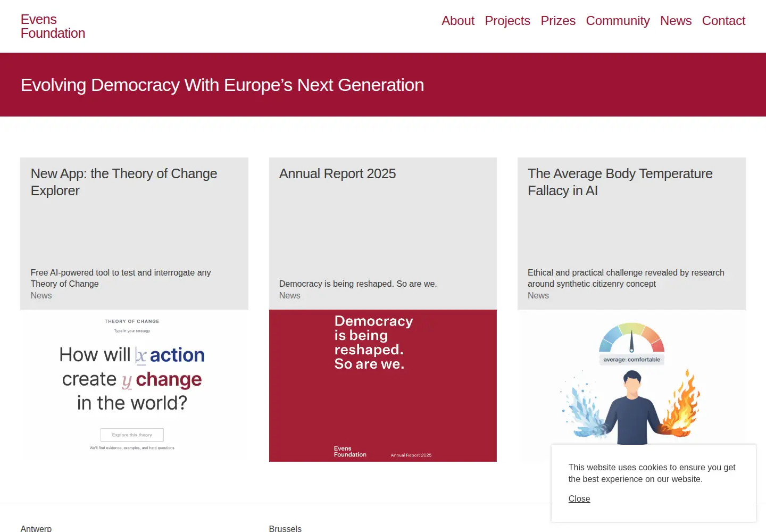
Task: Open the Contact page
Action: click(723, 21)
